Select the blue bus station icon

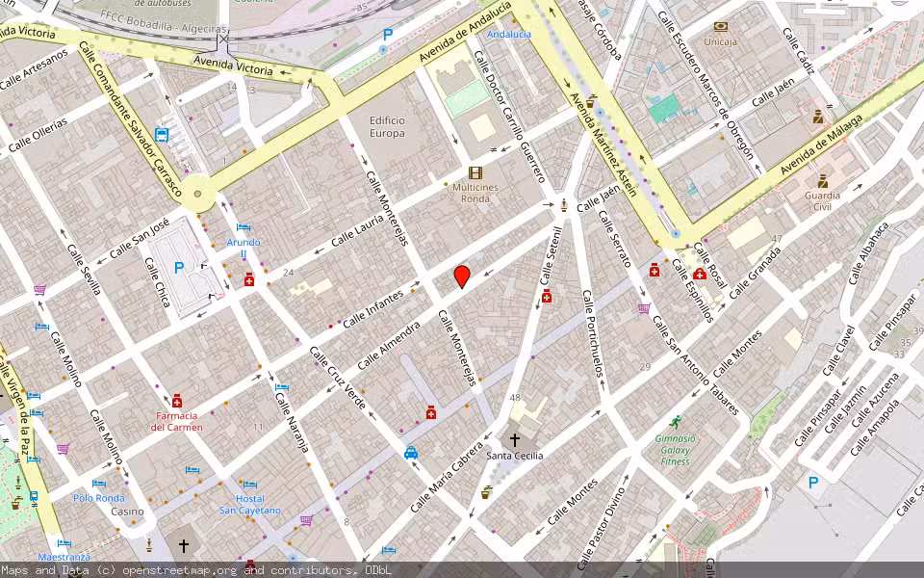tap(162, 135)
